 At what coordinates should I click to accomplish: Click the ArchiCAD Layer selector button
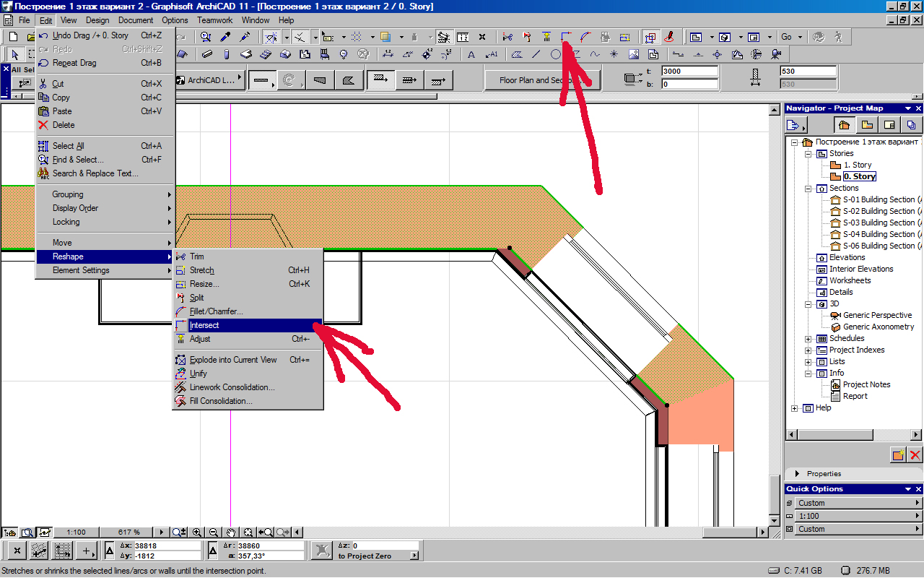[x=212, y=80]
